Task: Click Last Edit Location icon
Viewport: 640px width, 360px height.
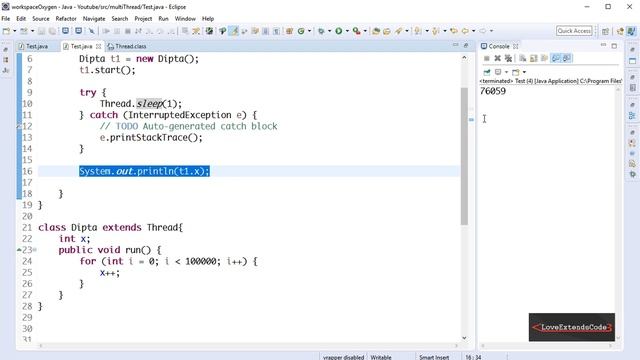Action: tap(453, 31)
